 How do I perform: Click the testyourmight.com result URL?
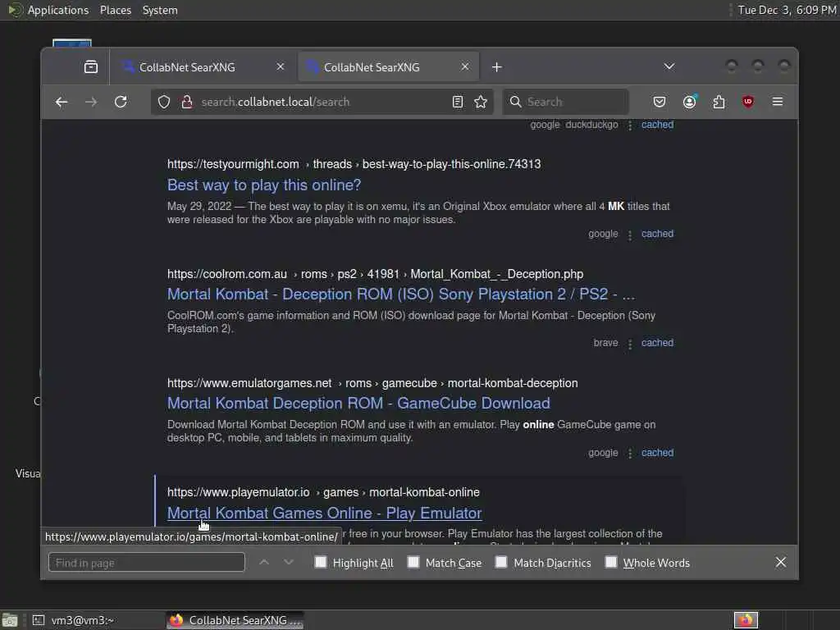click(x=354, y=164)
